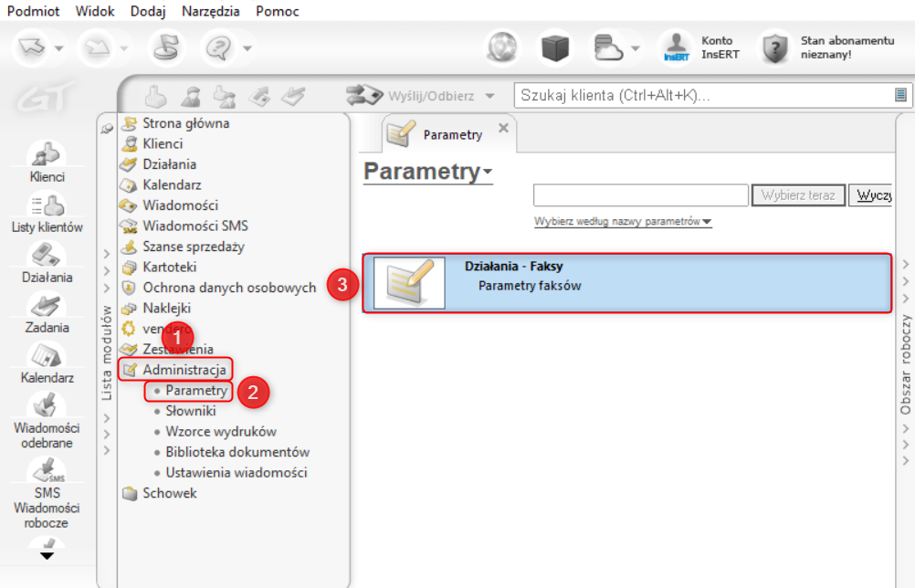Open Działania sidebar shortcut
This screenshot has height=588, width=915.
pos(47,263)
